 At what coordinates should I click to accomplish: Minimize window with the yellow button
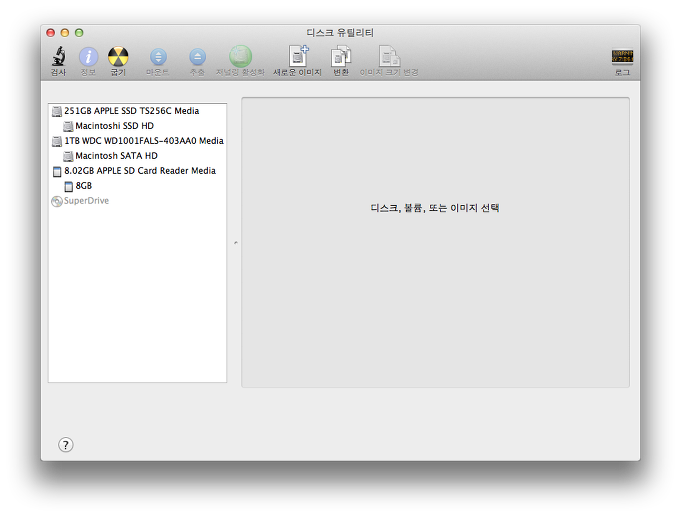65,33
